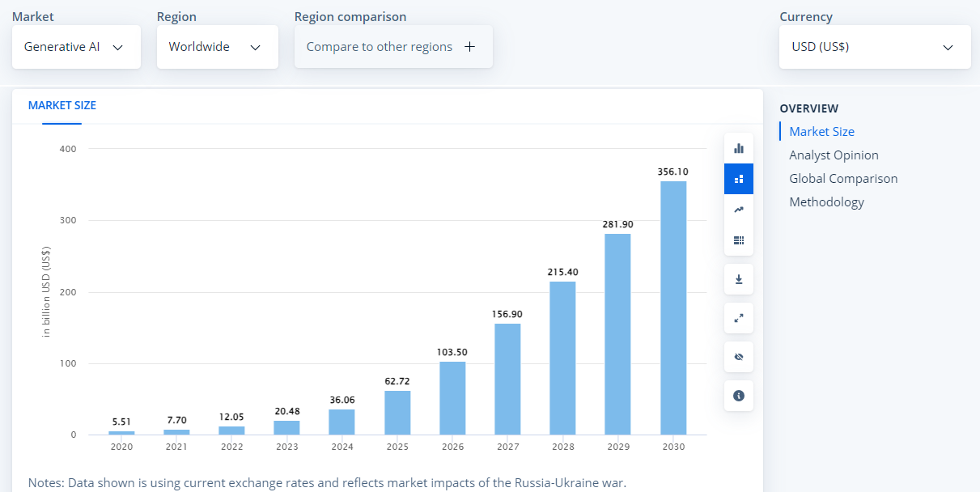Open the Generative AI market dropdown
Image resolution: width=980 pixels, height=492 pixels.
pyautogui.click(x=76, y=47)
